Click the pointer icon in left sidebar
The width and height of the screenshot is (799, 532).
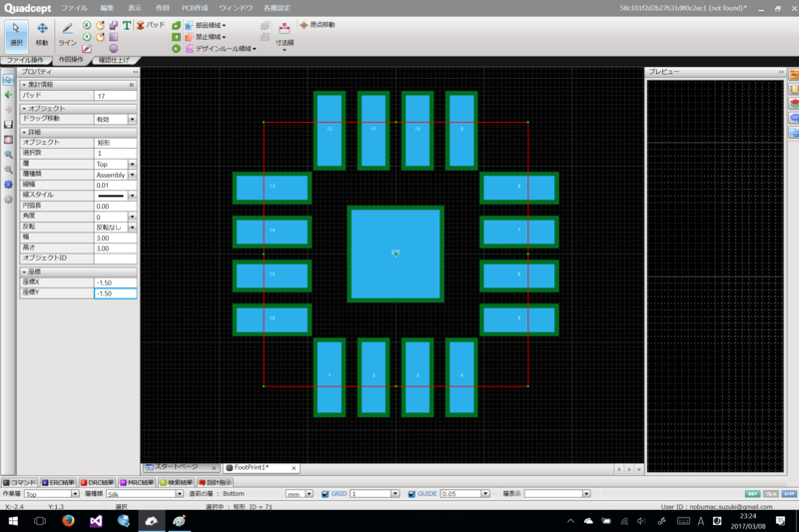tap(8, 80)
